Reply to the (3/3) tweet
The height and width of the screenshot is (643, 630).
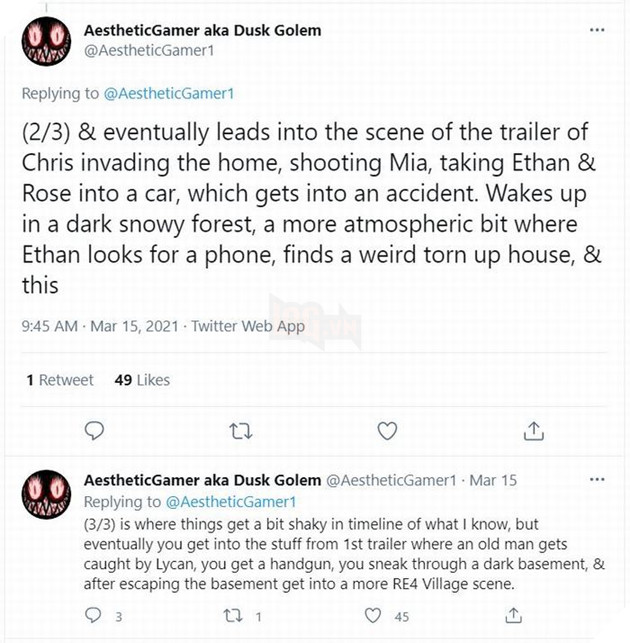click(x=95, y=617)
